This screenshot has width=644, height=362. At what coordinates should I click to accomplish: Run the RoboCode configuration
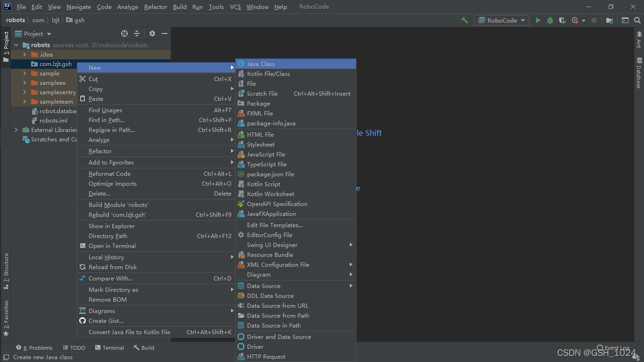pos(538,20)
